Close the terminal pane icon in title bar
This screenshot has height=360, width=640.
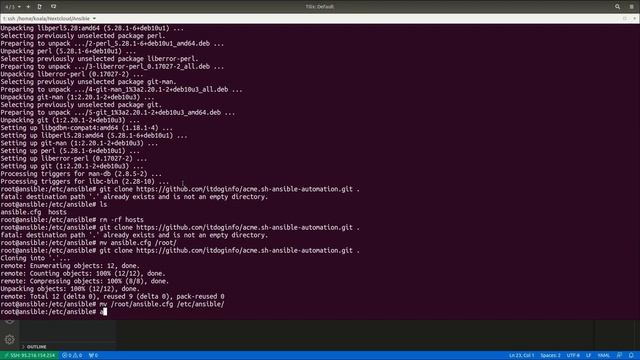tap(634, 18)
